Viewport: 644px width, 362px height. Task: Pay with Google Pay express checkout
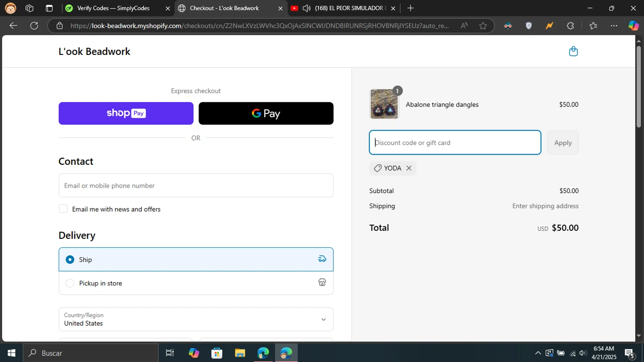[266, 113]
